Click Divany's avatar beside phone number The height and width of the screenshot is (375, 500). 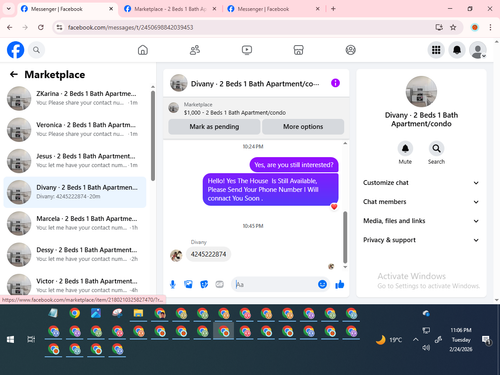click(x=176, y=255)
